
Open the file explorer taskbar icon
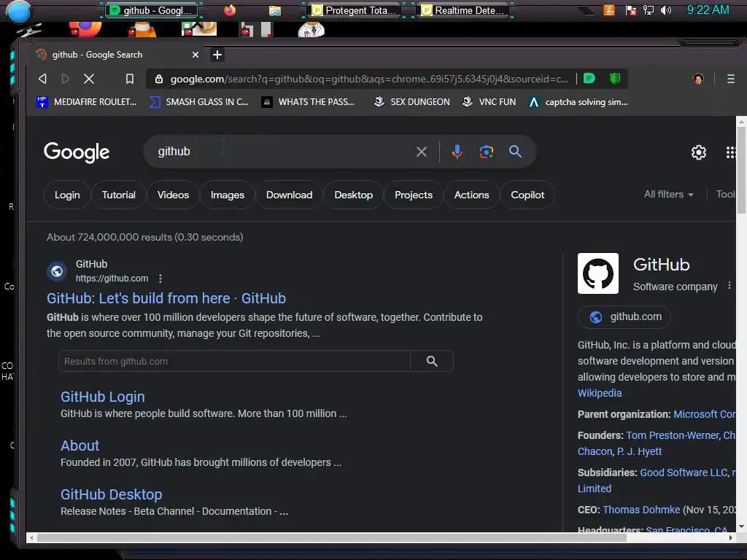tap(275, 10)
